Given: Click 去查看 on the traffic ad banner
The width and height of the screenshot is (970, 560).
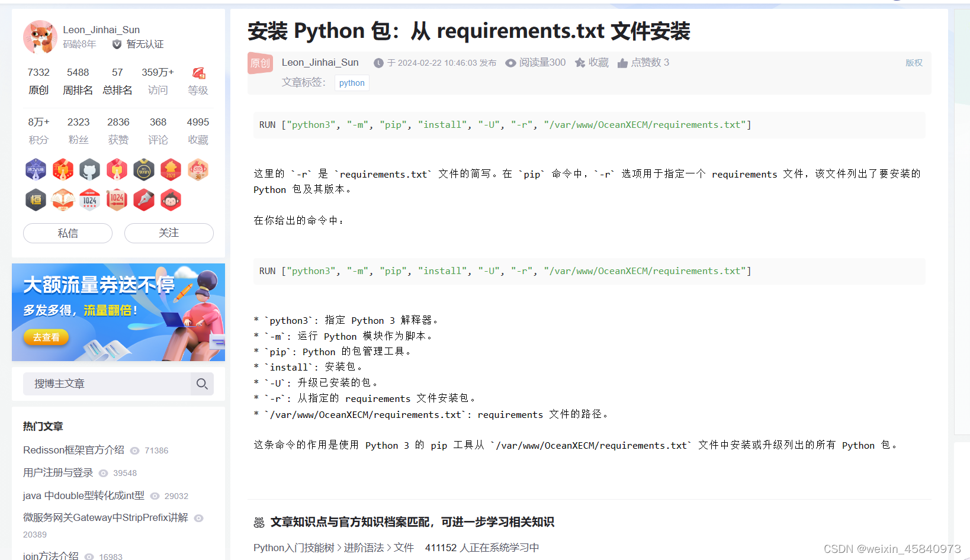Looking at the screenshot, I should 46,337.
